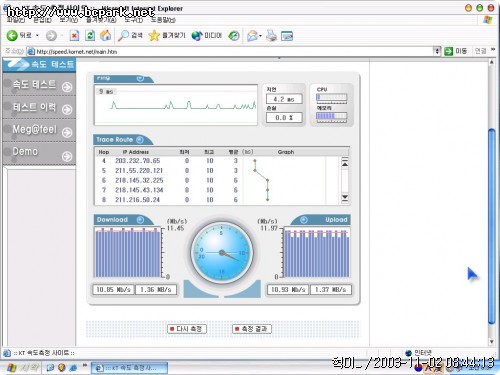Click IP address 218.145.43.134 row
The height and width of the screenshot is (375, 500).
(139, 190)
